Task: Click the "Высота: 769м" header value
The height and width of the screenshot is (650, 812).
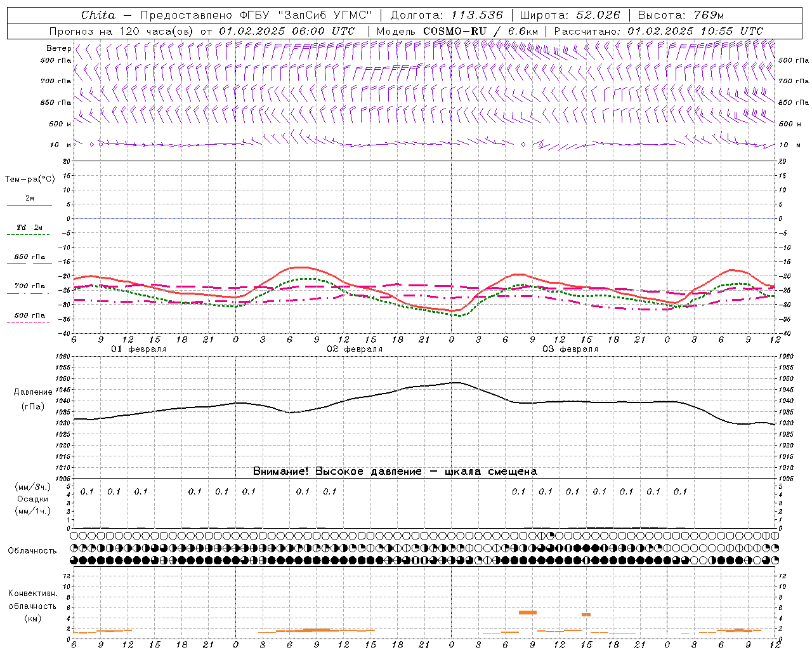Action: point(681,15)
